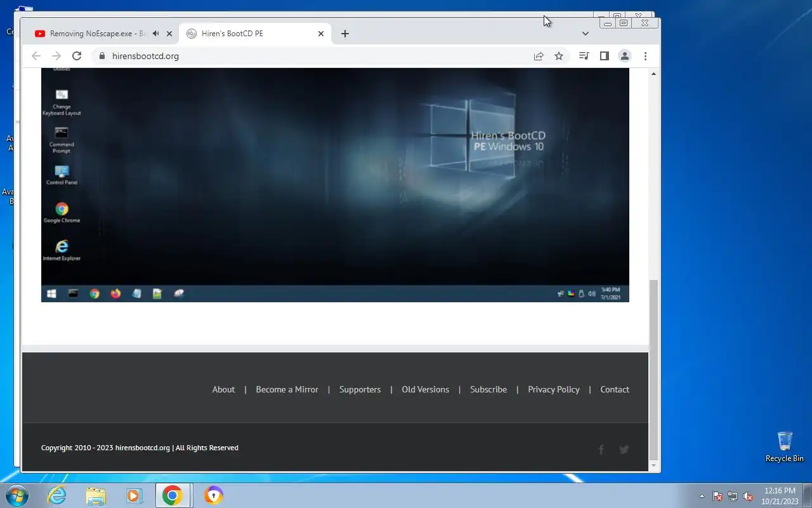The height and width of the screenshot is (508, 812).
Task: Open the clock showing 12:16 PM
Action: click(x=780, y=495)
